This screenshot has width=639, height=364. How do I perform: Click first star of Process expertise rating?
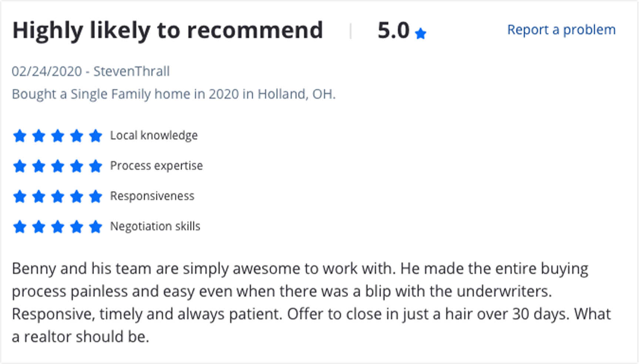tap(20, 166)
